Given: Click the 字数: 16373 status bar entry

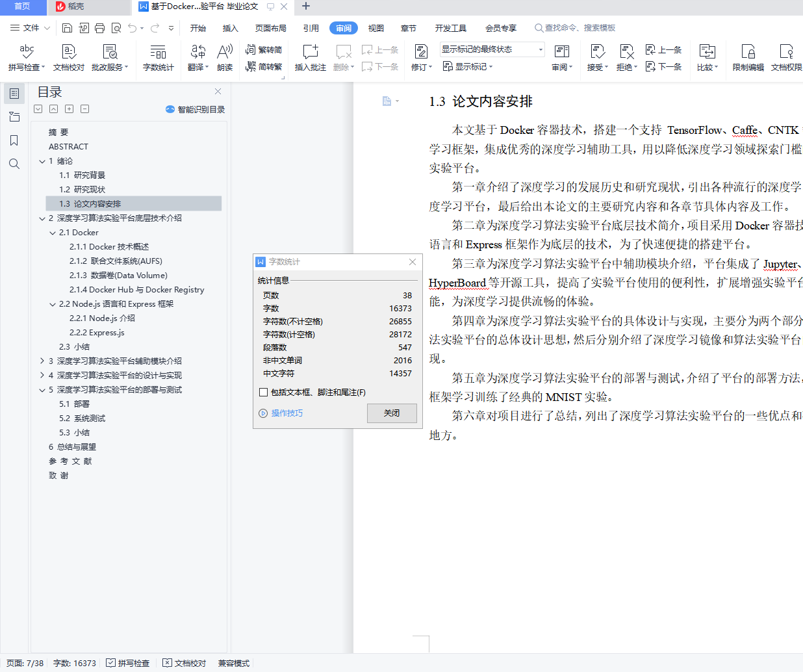Looking at the screenshot, I should point(75,663).
